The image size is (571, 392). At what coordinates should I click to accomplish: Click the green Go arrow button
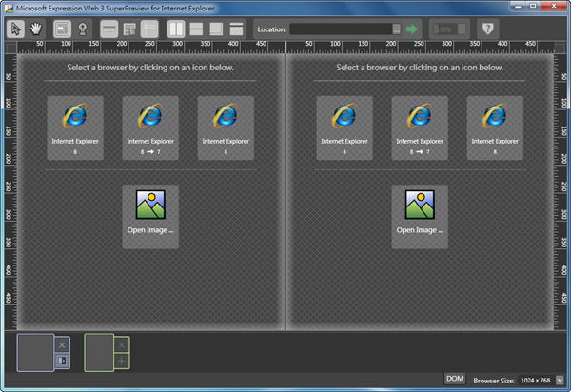pyautogui.click(x=412, y=29)
